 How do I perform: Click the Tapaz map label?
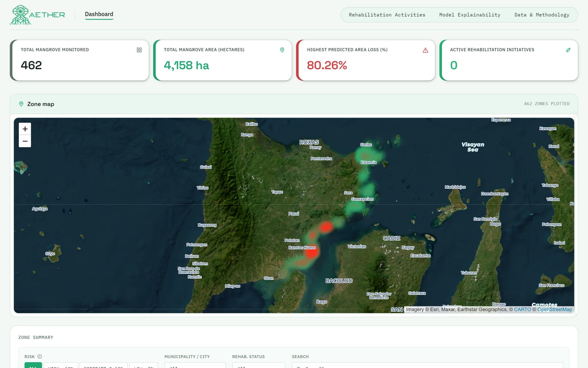[x=277, y=192]
